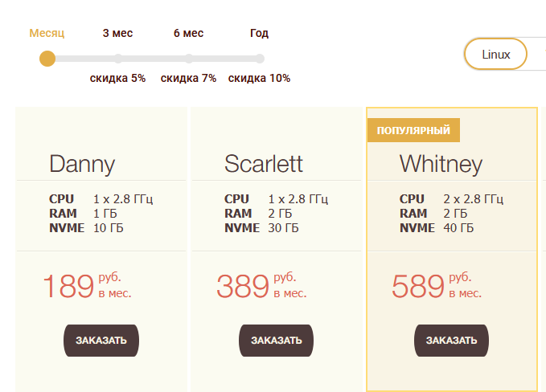Click Whitney's CPU 2 x 2.8 ГГц value
The image size is (546, 392).
point(473,199)
